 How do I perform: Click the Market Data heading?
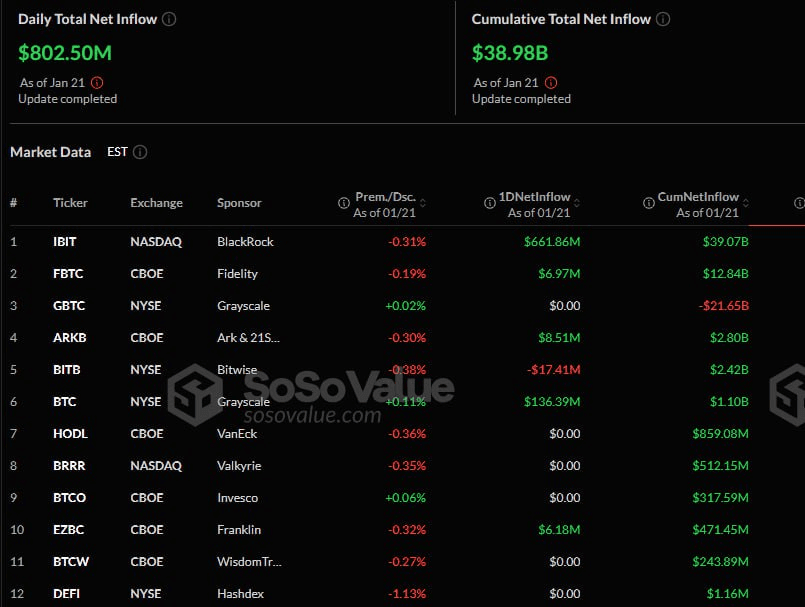(50, 152)
